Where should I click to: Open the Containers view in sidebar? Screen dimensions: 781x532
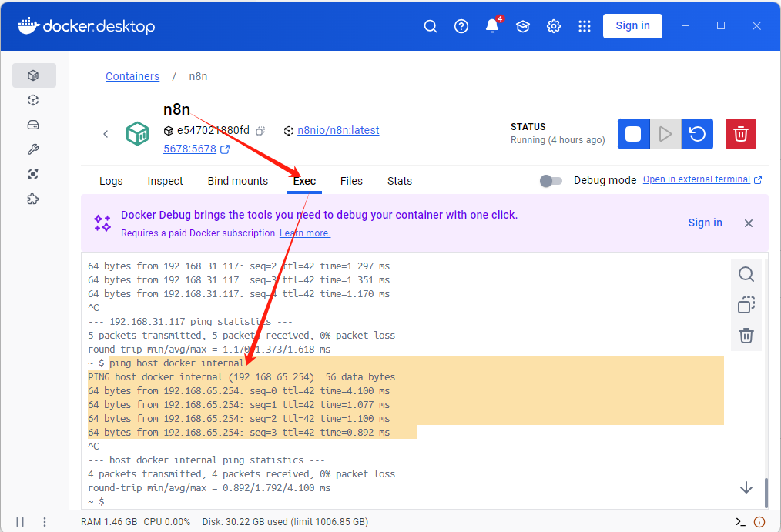point(34,75)
